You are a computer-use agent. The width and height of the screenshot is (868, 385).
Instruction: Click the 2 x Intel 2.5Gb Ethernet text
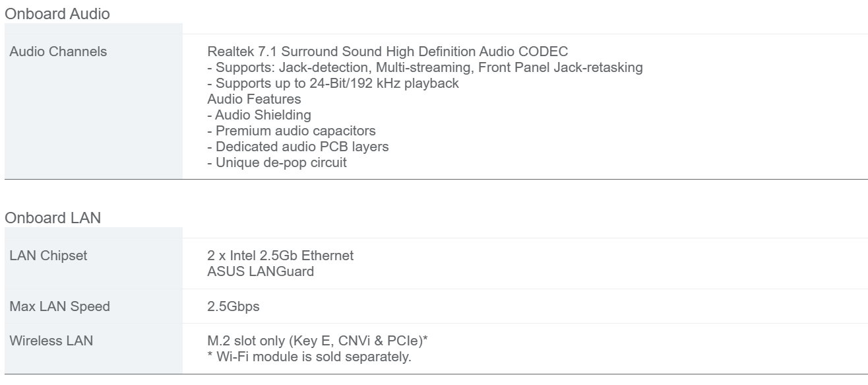(280, 256)
